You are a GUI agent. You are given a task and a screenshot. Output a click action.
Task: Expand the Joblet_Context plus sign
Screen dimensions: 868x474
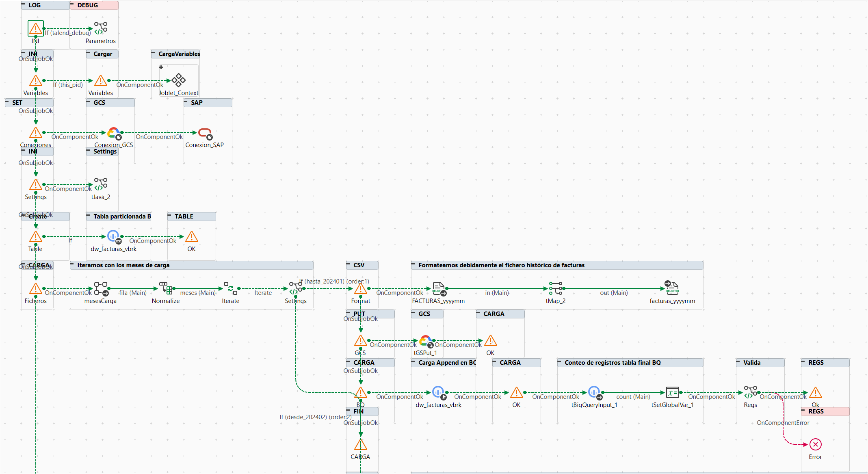161,67
